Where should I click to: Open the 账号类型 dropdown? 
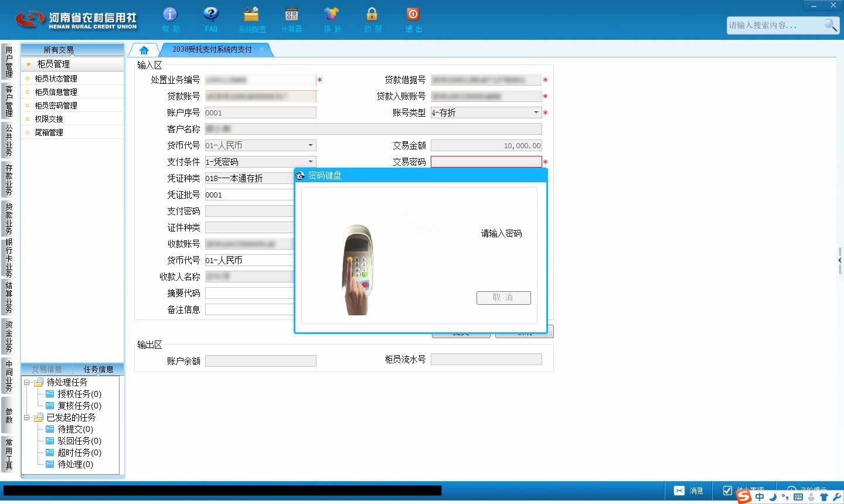click(x=536, y=113)
